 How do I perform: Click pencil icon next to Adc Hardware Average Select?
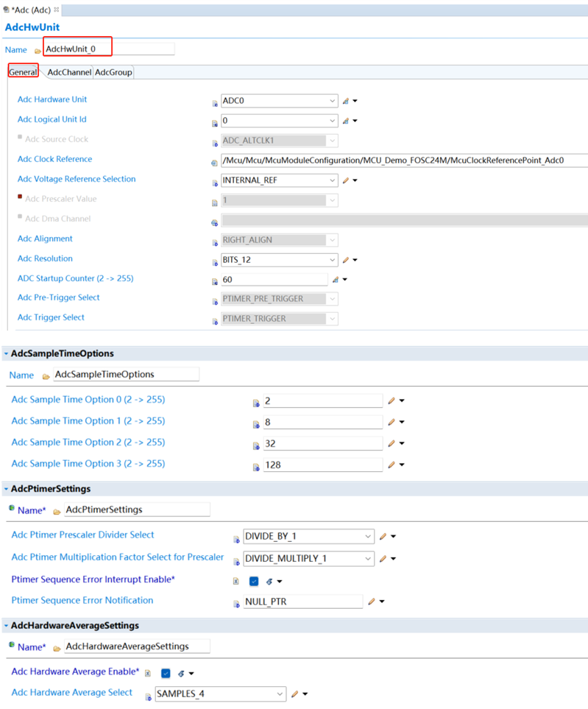pyautogui.click(x=294, y=694)
